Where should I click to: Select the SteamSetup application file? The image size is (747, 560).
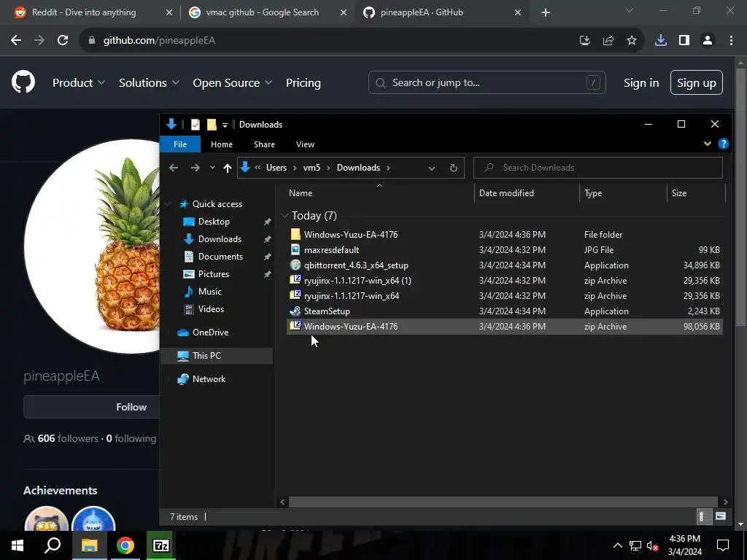[505, 311]
